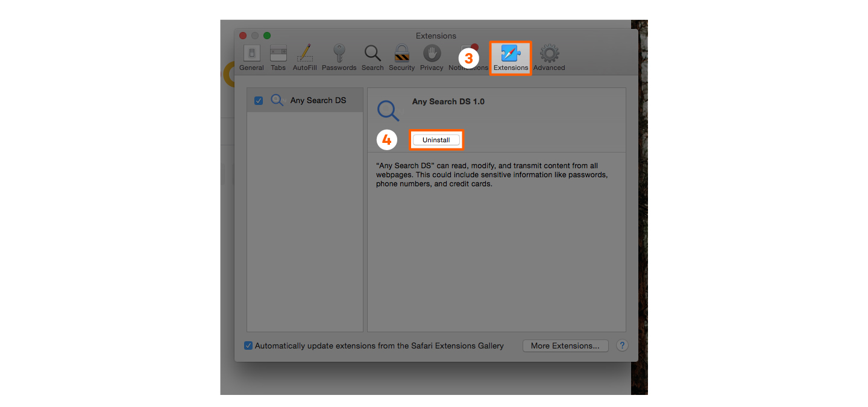Select Any Search DS in extensions list

click(x=305, y=101)
